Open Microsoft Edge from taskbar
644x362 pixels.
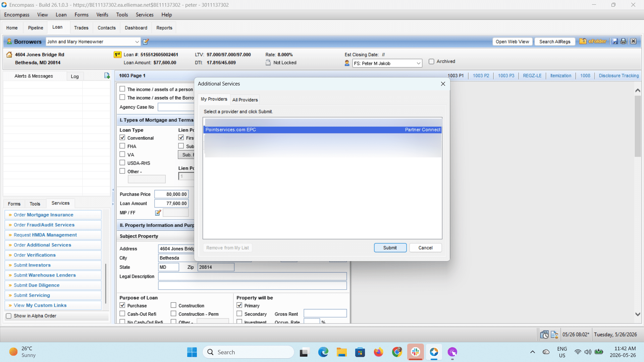[323, 352]
